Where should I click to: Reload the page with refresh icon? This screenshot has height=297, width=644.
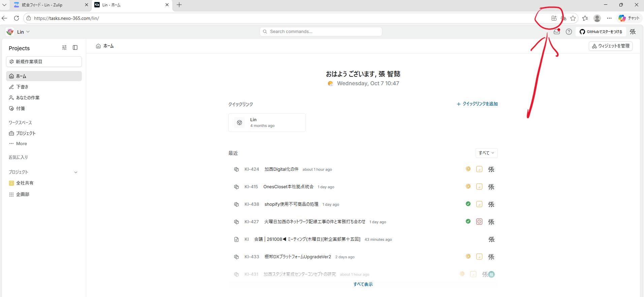[17, 18]
